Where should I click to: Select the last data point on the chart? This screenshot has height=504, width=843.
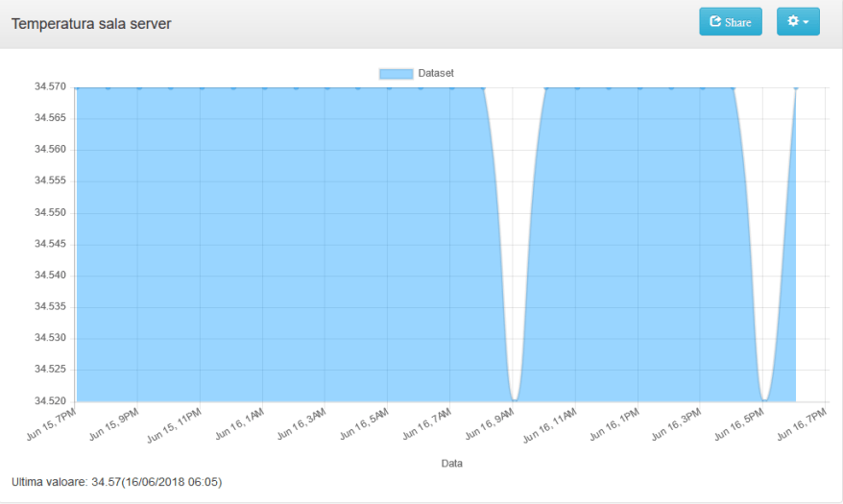click(796, 87)
